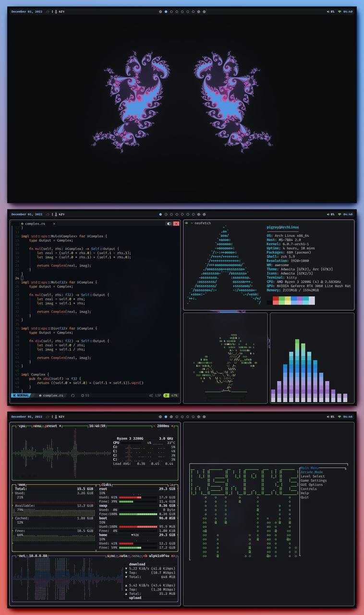Click the NORMAL mode indicator in the statusline
Viewport: 364px width, 615px height.
[21, 395]
